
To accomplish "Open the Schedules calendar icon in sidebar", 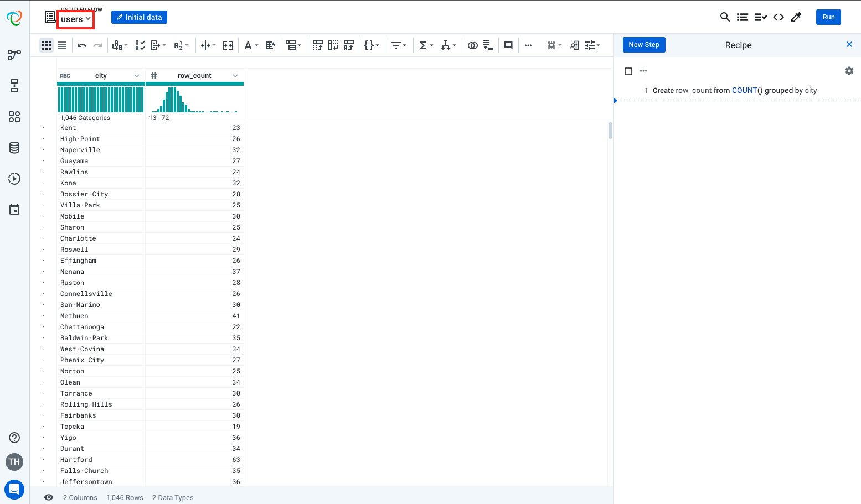I will 14,210.
